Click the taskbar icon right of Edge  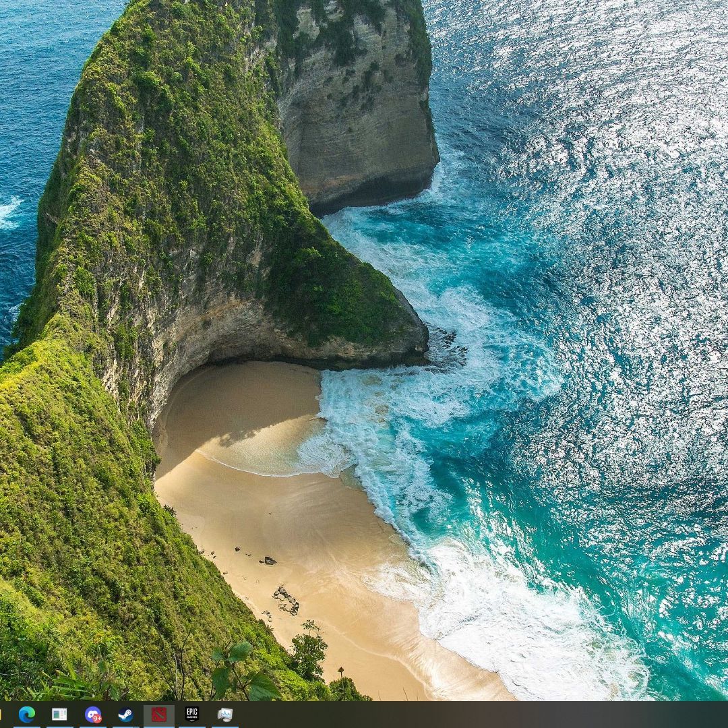tap(59, 715)
